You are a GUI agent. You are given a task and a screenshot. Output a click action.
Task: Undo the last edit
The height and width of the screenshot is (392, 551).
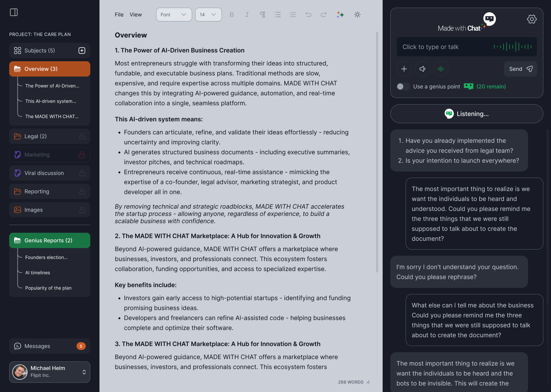point(308,15)
